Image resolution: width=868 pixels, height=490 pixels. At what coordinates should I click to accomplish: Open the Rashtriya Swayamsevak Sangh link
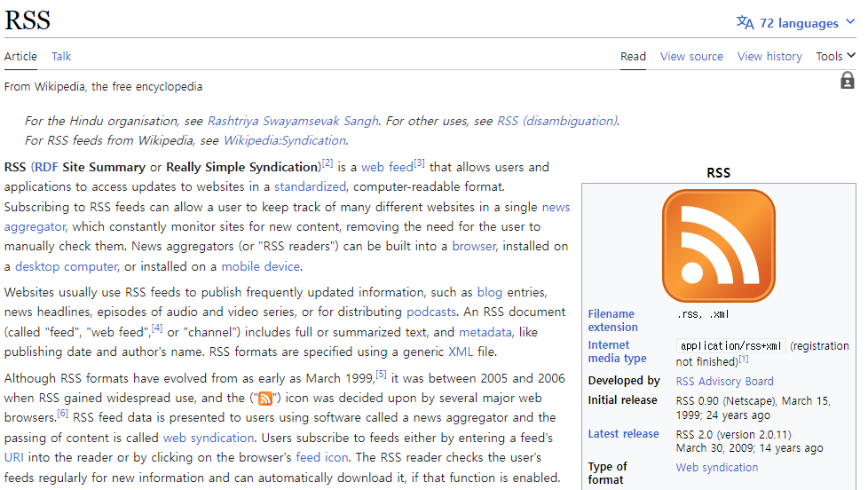pos(293,121)
